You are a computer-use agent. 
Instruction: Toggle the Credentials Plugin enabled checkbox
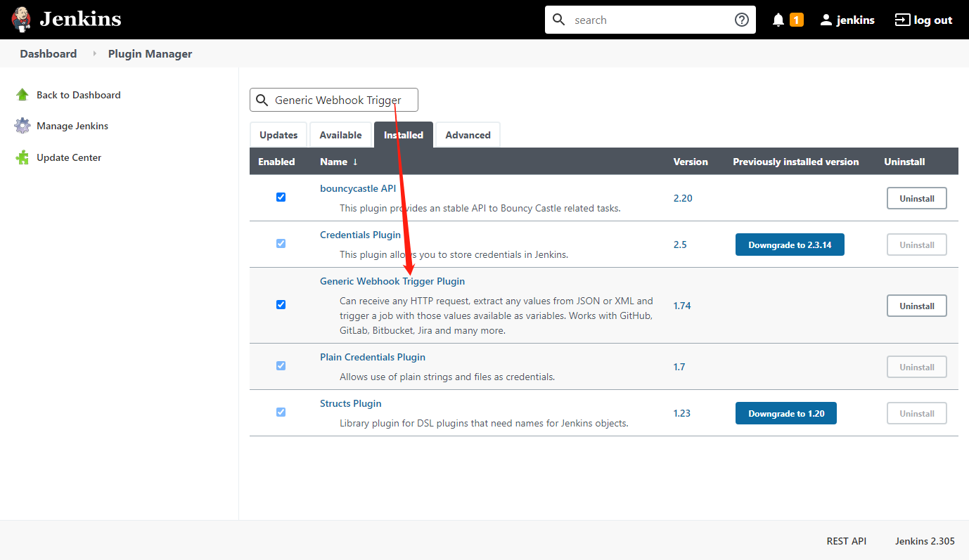click(x=281, y=244)
